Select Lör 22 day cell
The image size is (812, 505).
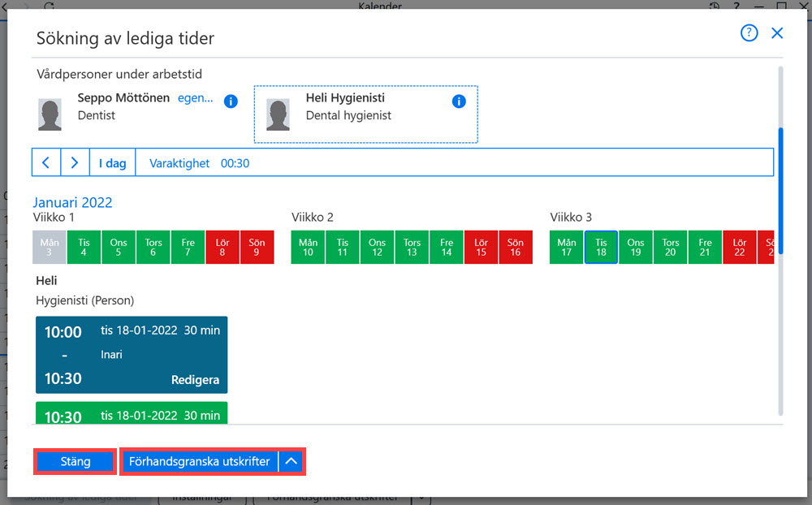740,247
